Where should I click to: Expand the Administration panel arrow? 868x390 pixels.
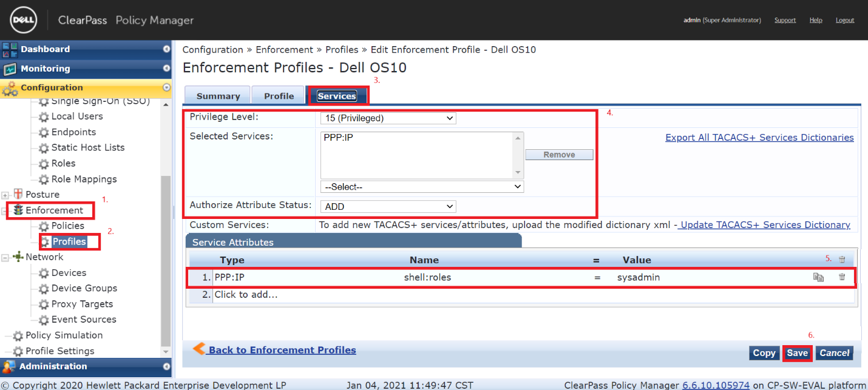pos(166,366)
